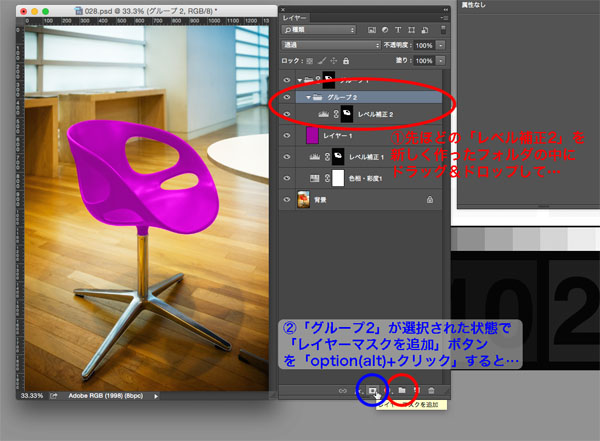
Task: Click the Add Layer Mask button
Action: [371, 389]
